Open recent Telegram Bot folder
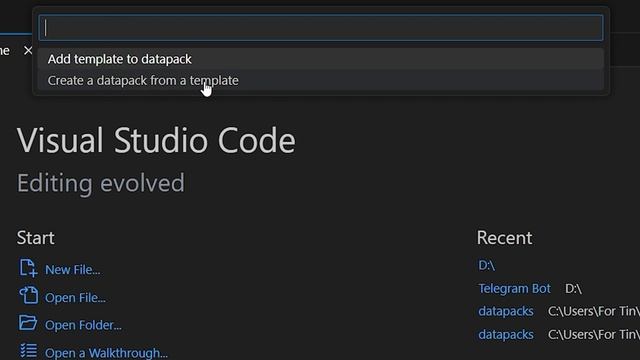Image resolution: width=640 pixels, height=360 pixels. click(x=514, y=289)
